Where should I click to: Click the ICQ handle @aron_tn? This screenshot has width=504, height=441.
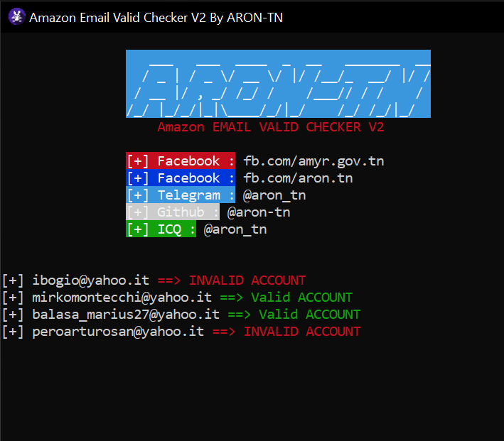pyautogui.click(x=235, y=229)
